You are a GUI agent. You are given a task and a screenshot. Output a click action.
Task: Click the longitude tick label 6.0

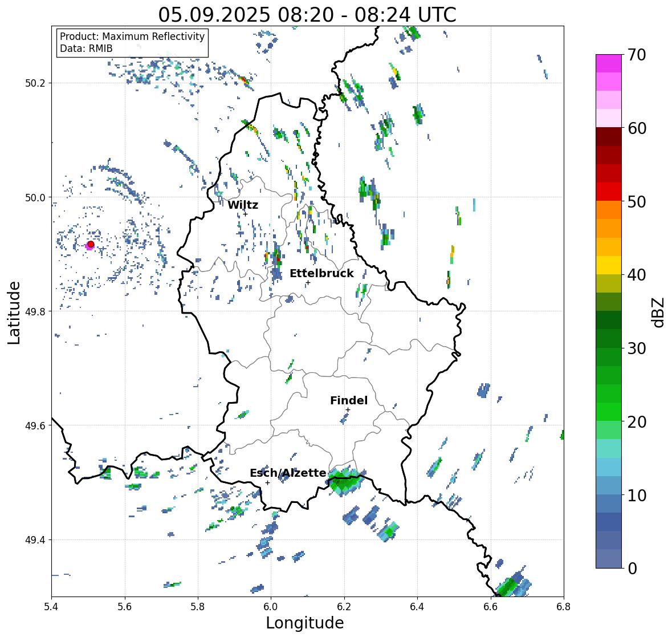click(271, 607)
